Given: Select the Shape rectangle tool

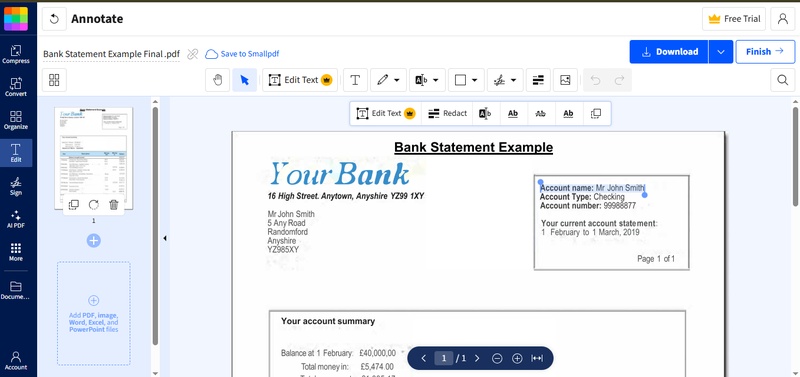Looking at the screenshot, I should click(460, 80).
